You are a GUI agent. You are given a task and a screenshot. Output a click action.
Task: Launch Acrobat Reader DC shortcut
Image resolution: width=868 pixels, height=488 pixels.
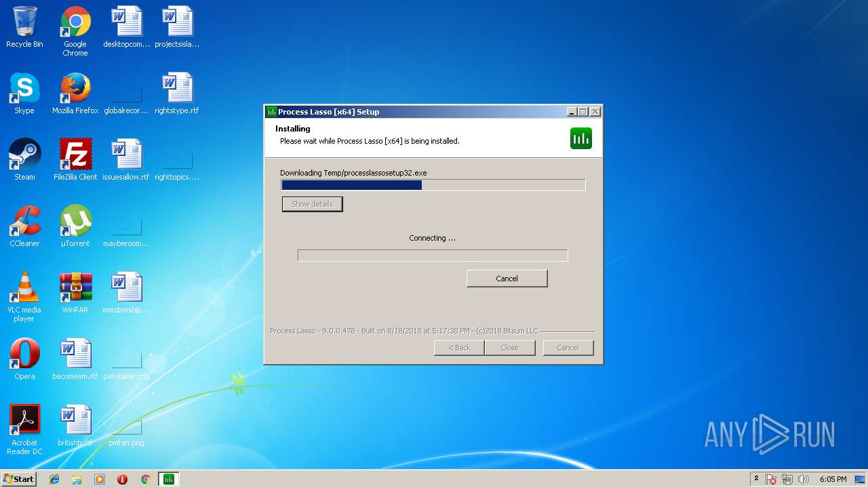(x=24, y=430)
